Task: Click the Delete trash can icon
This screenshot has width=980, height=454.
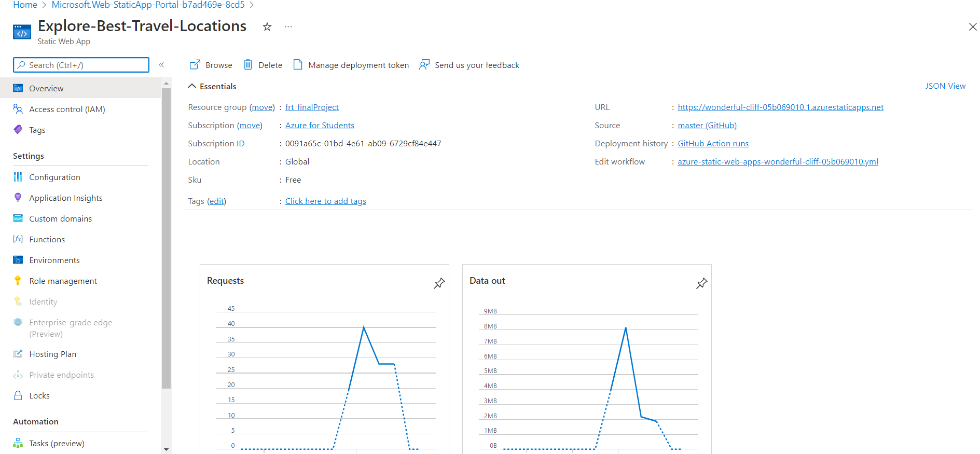Action: tap(249, 65)
